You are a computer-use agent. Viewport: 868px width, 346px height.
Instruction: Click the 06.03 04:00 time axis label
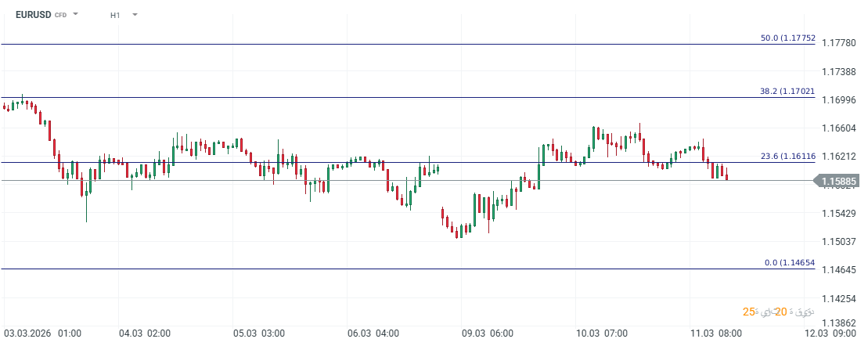373,333
